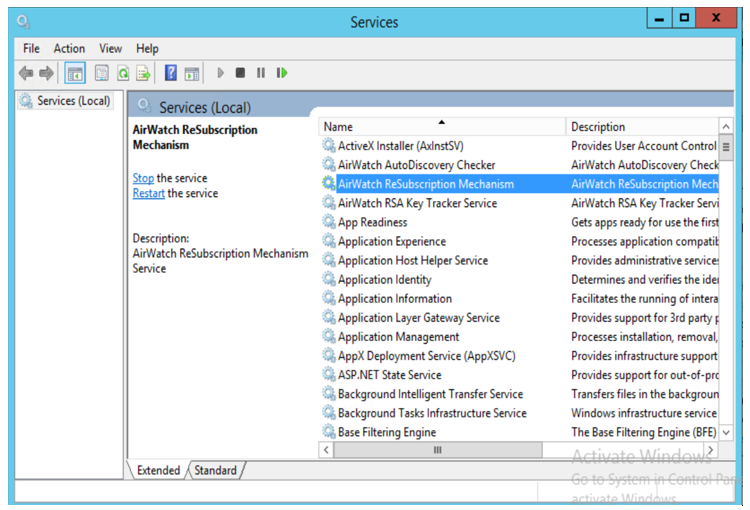Click the vertical scrollbar down arrow
750x510 pixels.
pyautogui.click(x=726, y=432)
